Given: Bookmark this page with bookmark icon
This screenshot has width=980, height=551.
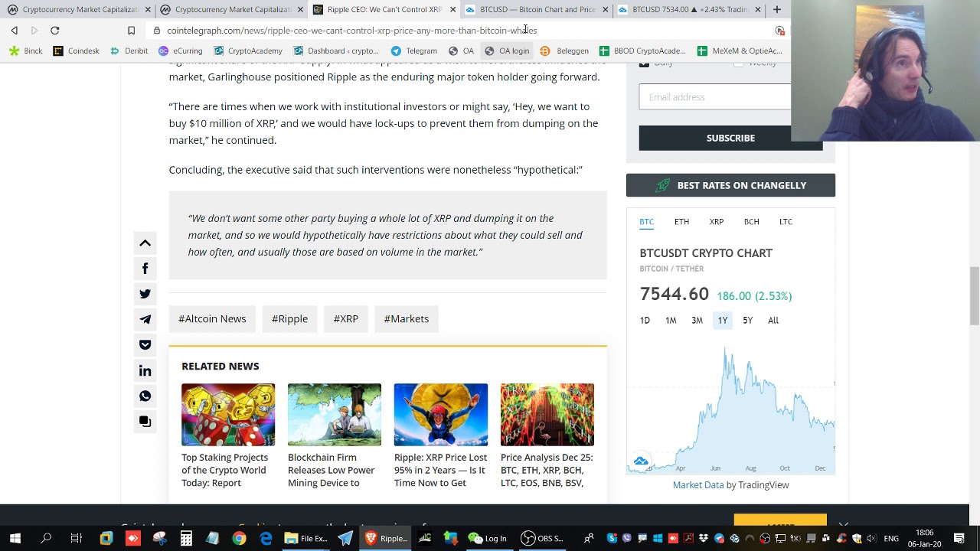Looking at the screenshot, I should (131, 31).
